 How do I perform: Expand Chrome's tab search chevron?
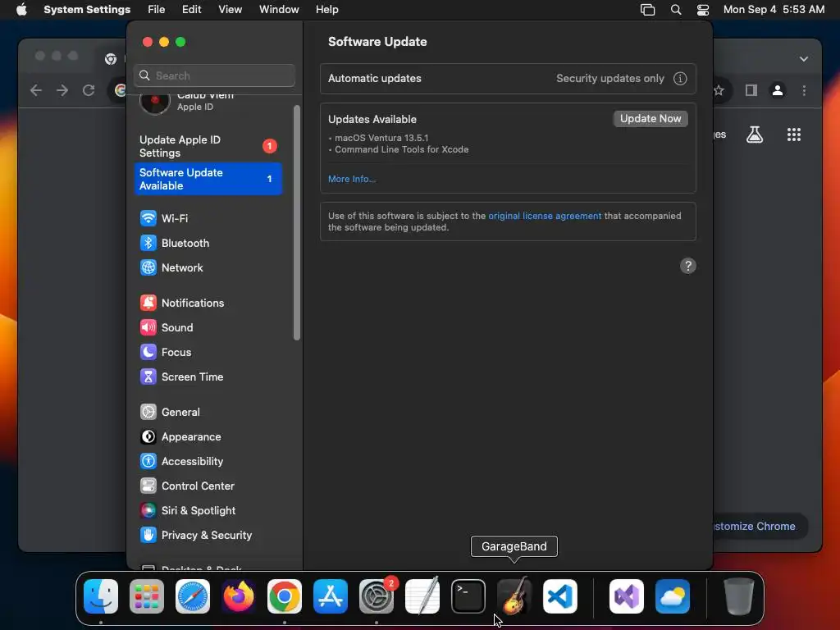click(x=804, y=59)
